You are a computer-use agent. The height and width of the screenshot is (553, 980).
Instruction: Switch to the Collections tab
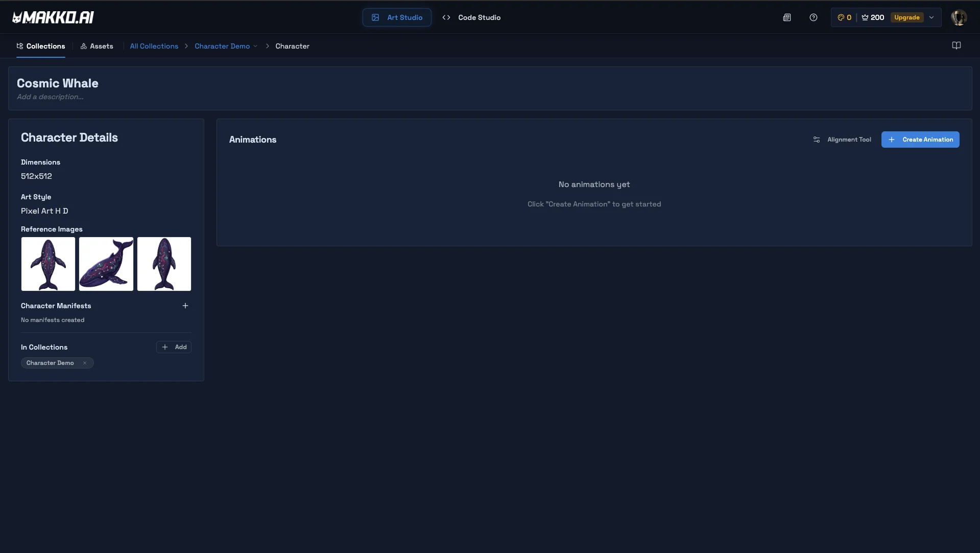pyautogui.click(x=41, y=46)
